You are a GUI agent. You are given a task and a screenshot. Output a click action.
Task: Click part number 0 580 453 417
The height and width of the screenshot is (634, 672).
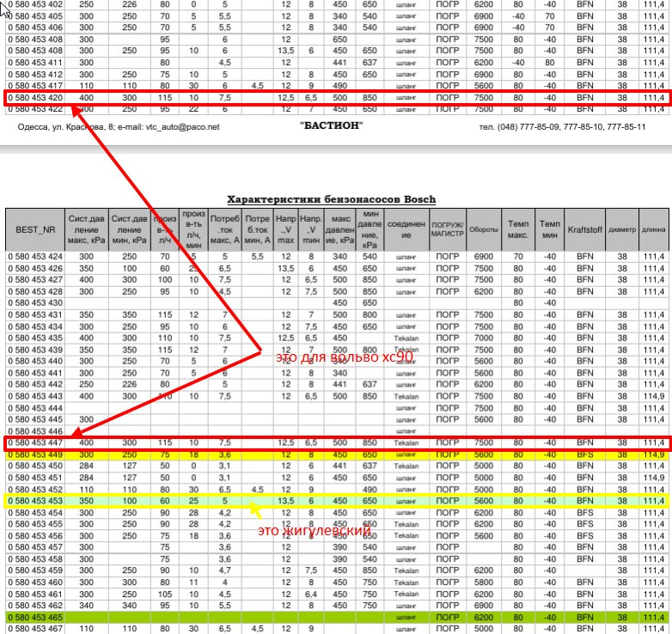[x=35, y=86]
